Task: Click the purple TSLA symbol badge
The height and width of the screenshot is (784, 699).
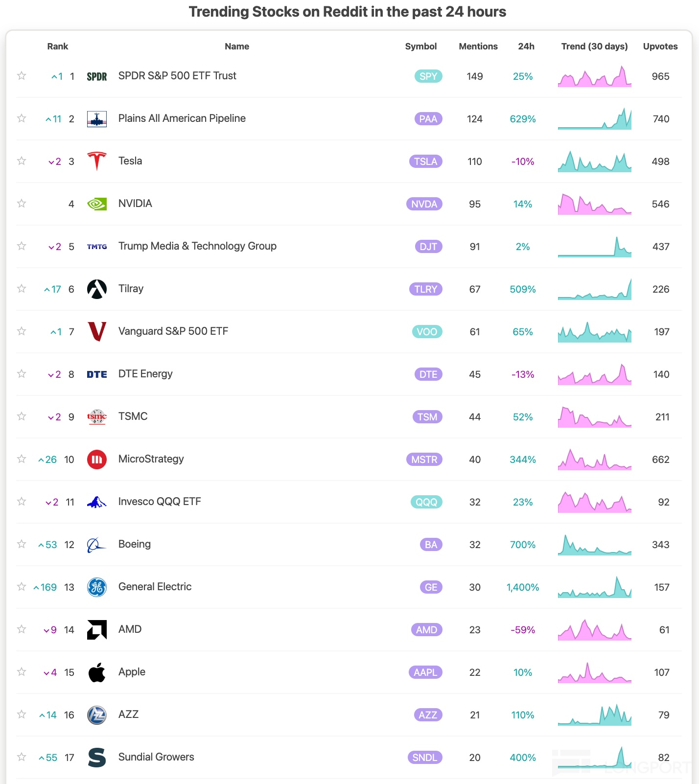Action: (x=425, y=161)
